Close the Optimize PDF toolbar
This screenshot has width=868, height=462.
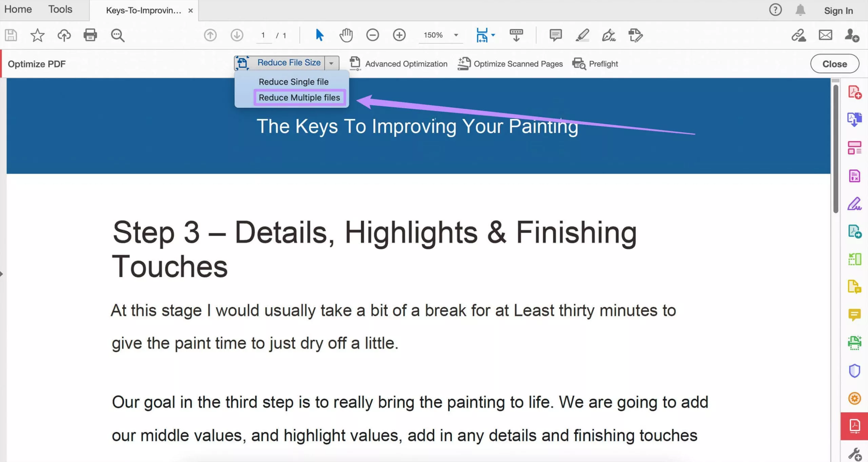834,64
